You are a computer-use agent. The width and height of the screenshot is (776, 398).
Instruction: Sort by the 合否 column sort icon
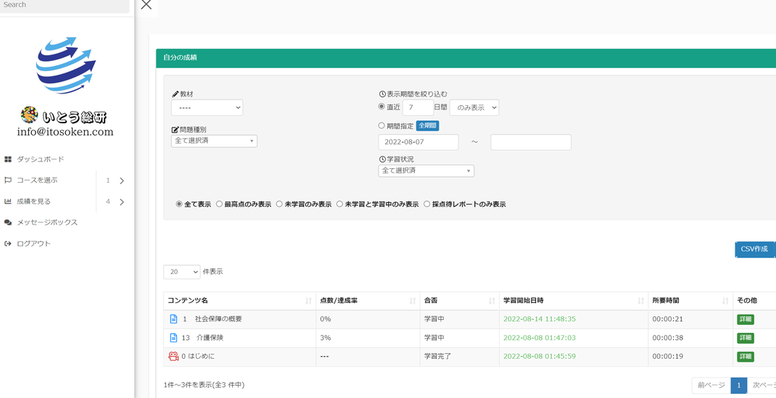[x=492, y=301]
